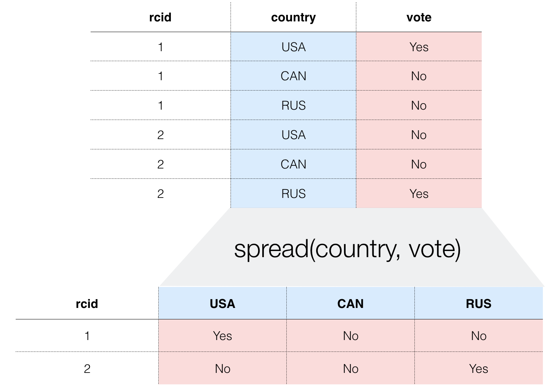
Task: Click No under USA in bottom table
Action: point(223,369)
